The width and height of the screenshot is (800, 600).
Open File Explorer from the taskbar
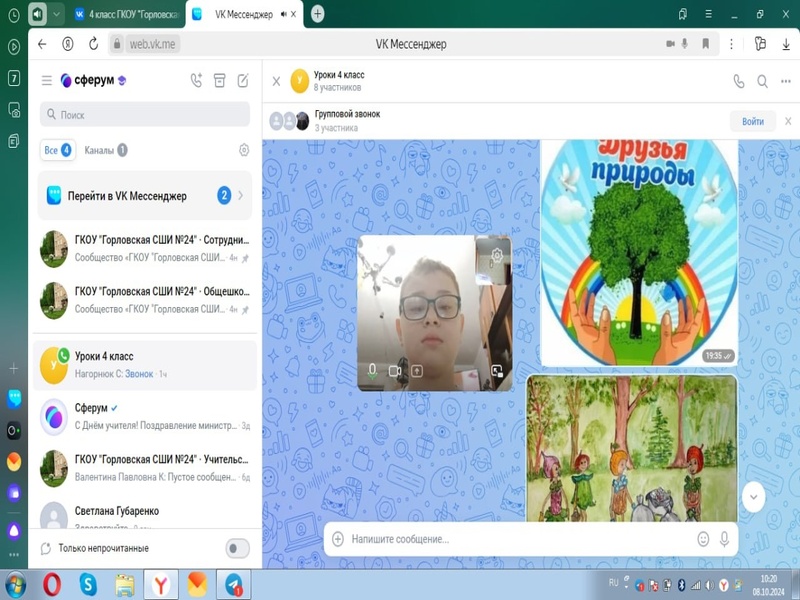124,585
